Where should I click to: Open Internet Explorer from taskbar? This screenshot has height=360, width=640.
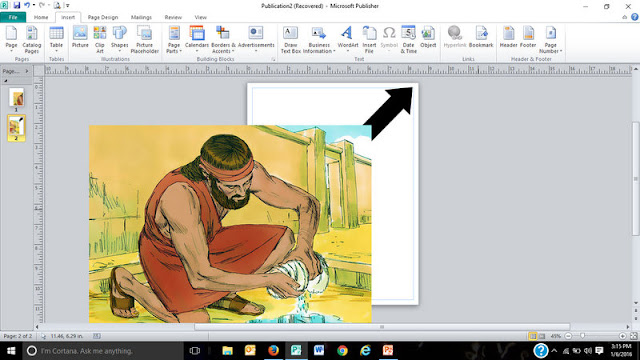click(x=365, y=351)
